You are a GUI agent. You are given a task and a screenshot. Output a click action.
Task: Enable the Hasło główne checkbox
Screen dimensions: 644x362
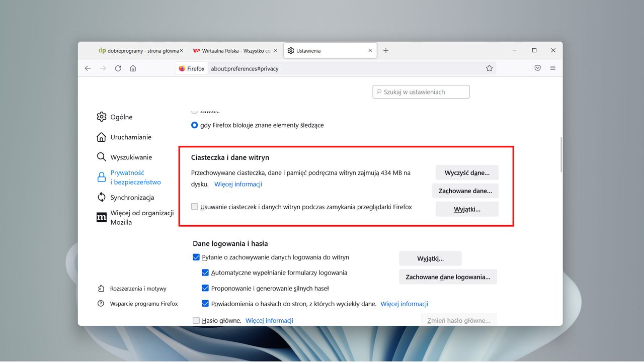[x=196, y=320]
